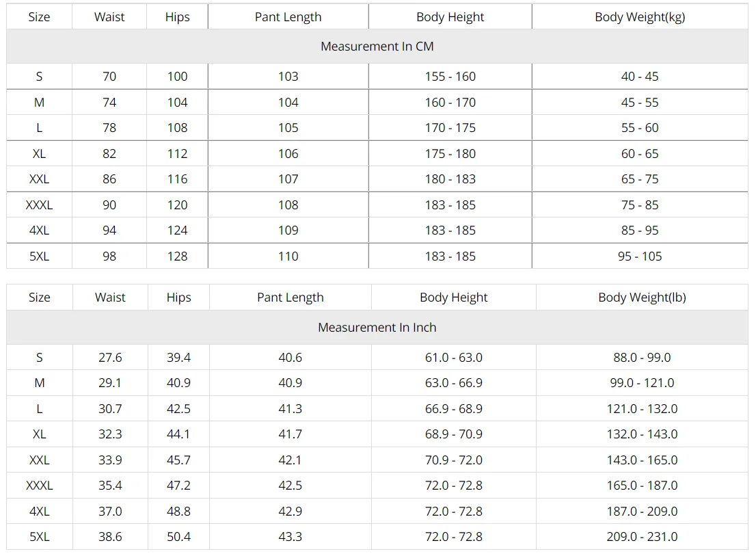Select hips value 50.4 in inch table

179,537
